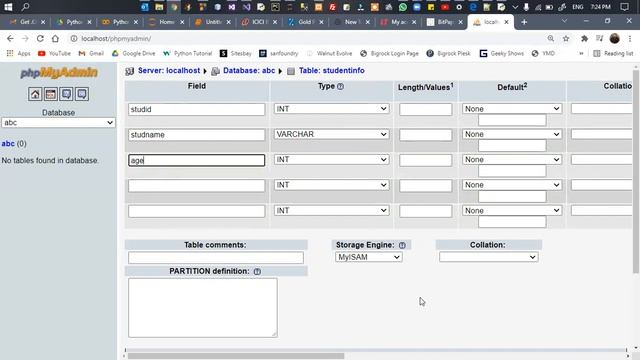The image size is (640, 360).
Task: Open WhatsApp from the taskbar
Action: pos(403,7)
